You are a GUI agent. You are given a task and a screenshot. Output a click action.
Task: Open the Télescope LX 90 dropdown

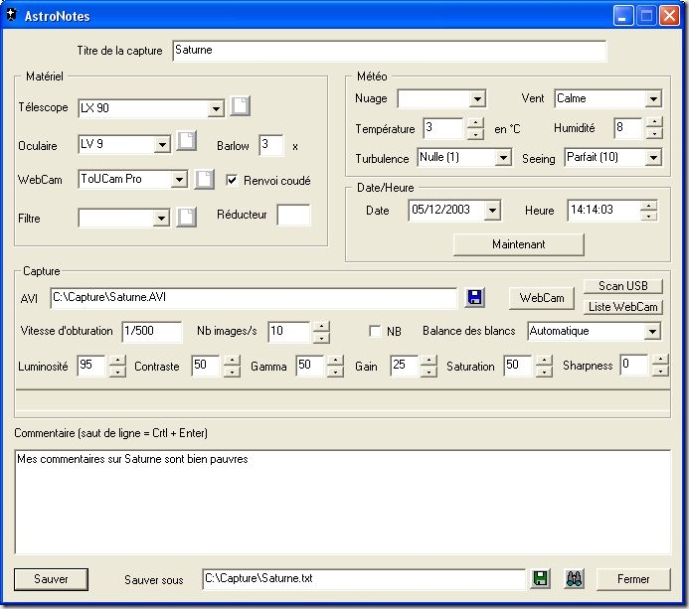click(x=217, y=108)
